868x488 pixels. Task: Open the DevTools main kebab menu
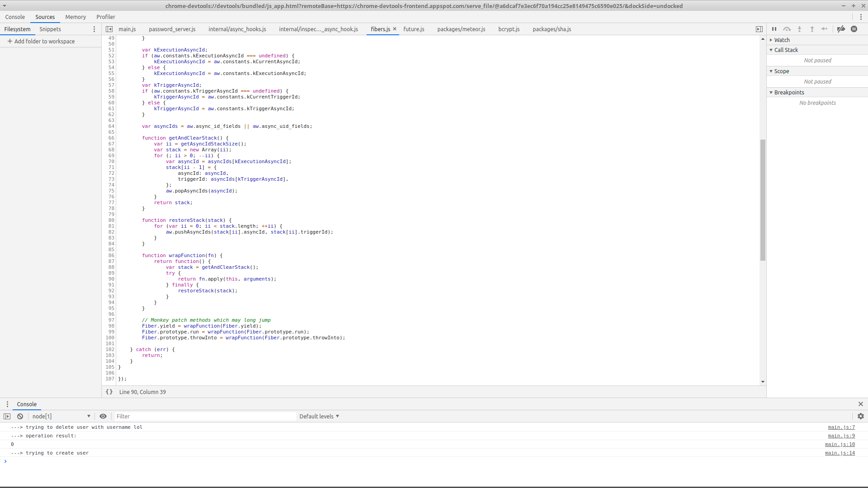click(x=861, y=17)
